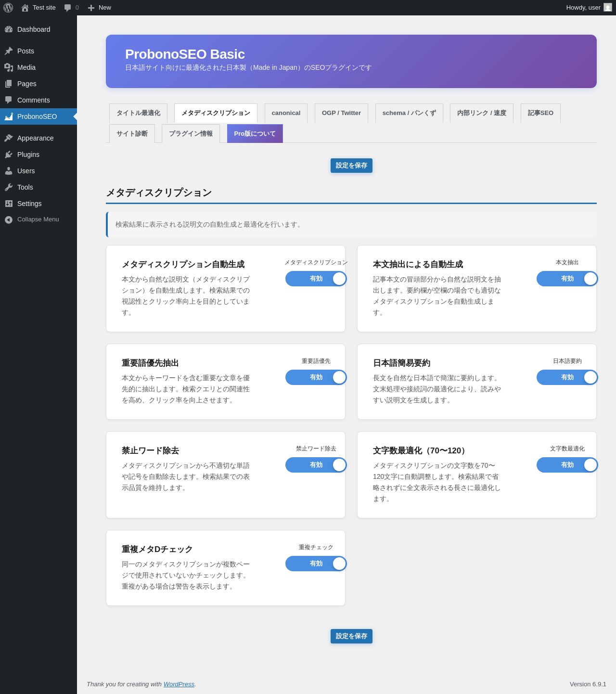This screenshot has height=694, width=616.
Task: Click the Appearance paintbrush icon
Action: pyautogui.click(x=9, y=138)
